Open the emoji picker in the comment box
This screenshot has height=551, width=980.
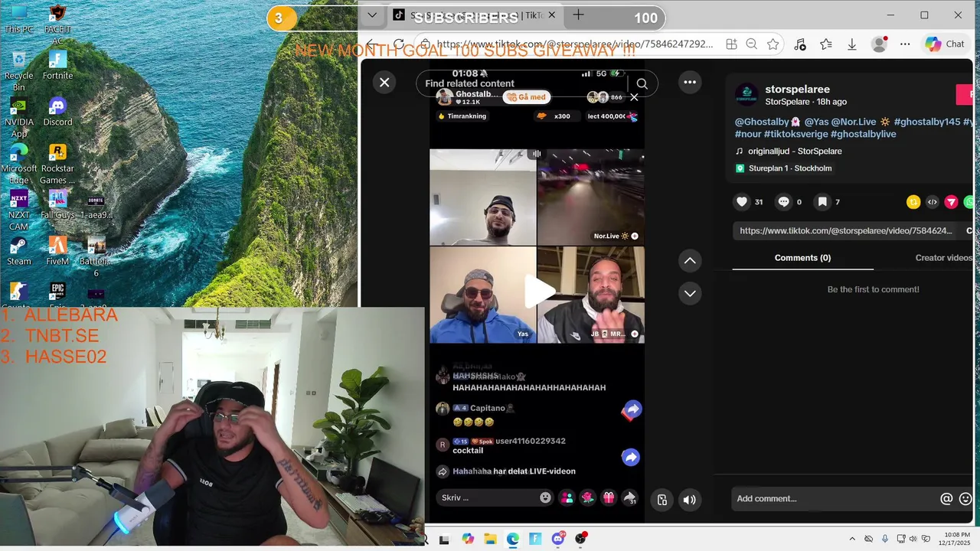(x=965, y=498)
